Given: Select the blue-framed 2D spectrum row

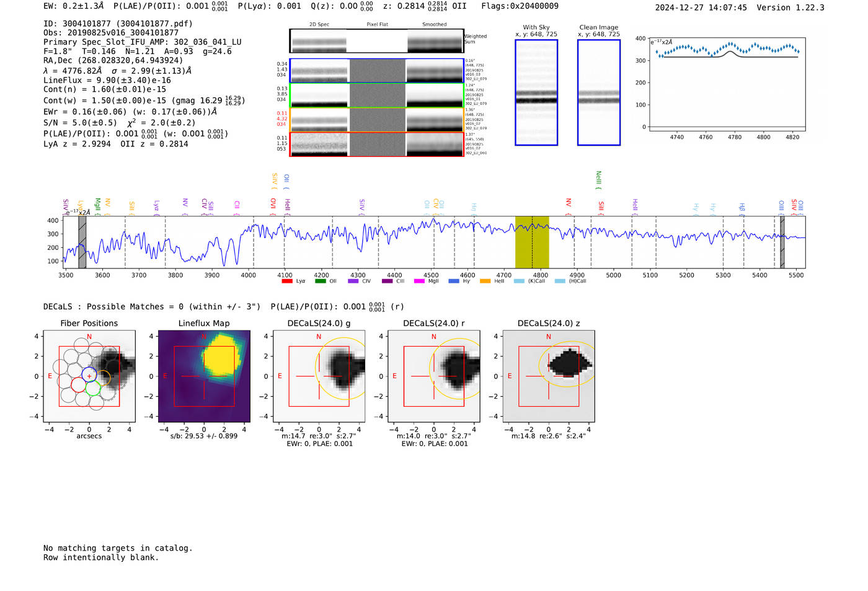Looking at the screenshot, I should coord(377,71).
